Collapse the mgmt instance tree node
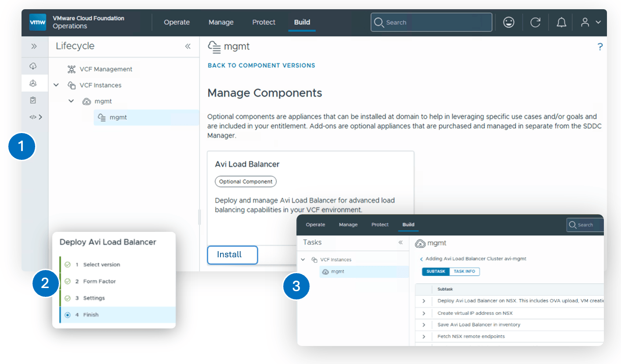This screenshot has height=364, width=621. tap(71, 101)
